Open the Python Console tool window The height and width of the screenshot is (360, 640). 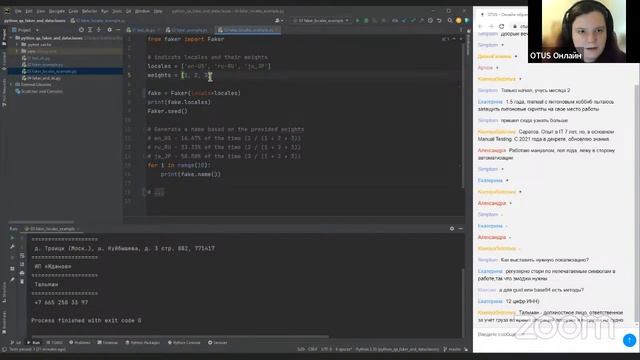click(184, 342)
